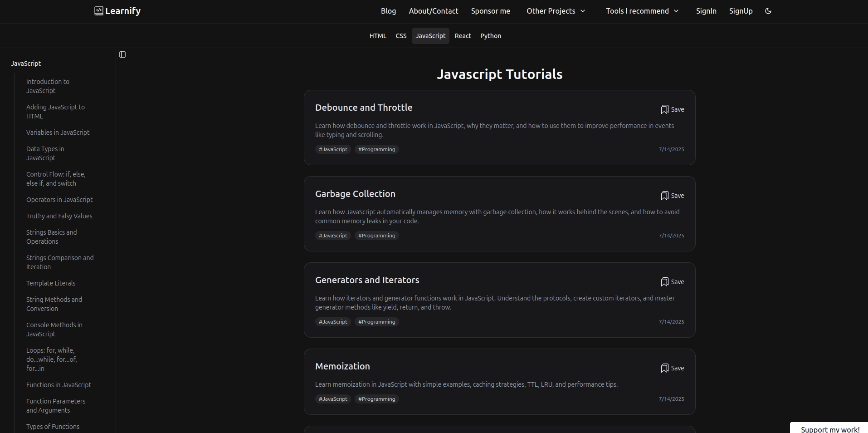Save the Generators and Iterators tutorial

pos(672,282)
